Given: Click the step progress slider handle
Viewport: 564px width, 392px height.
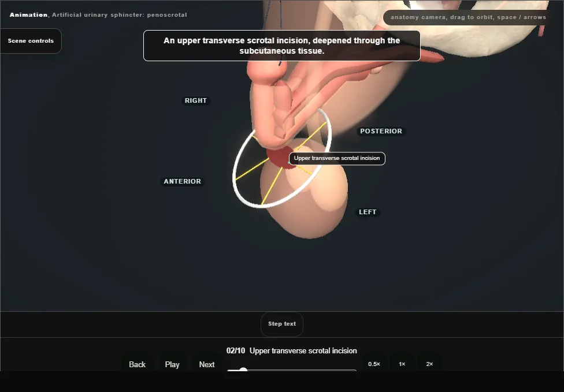Looking at the screenshot, I should 243,370.
